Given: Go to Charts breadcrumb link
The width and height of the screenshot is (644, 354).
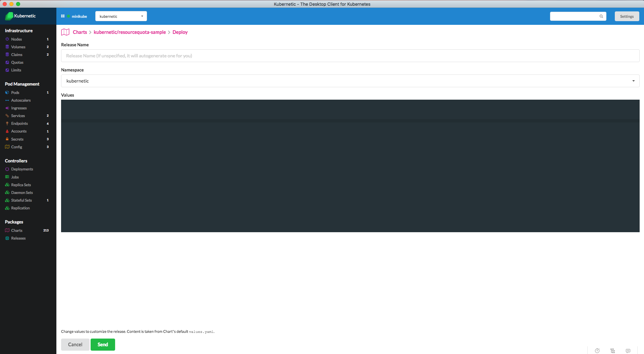Looking at the screenshot, I should pyautogui.click(x=80, y=32).
